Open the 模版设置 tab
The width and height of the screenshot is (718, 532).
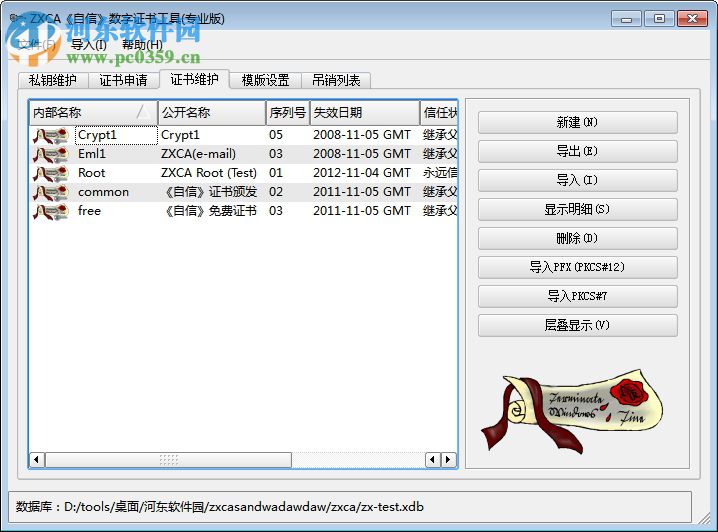point(265,81)
